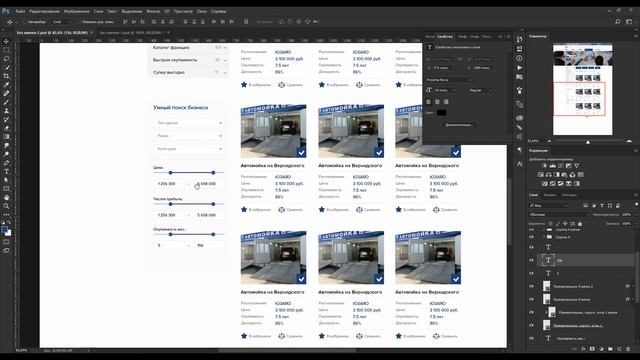
Task: Open the Изображение menu
Action: 76,11
